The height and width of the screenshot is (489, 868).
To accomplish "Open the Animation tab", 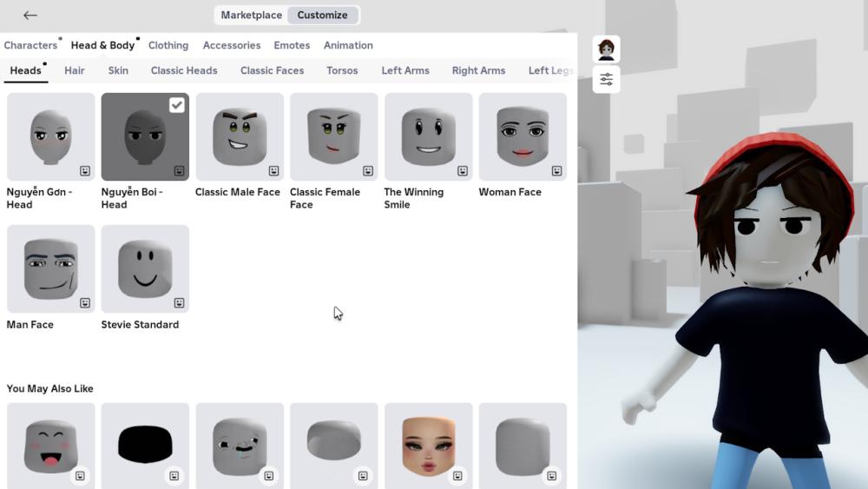I will point(348,45).
